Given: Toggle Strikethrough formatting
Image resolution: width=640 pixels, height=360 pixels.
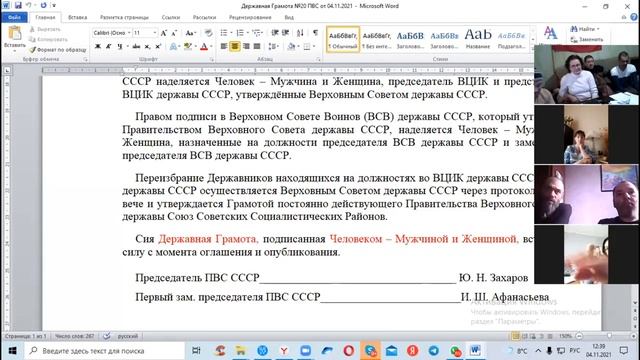Looking at the screenshot, I should 136,47.
